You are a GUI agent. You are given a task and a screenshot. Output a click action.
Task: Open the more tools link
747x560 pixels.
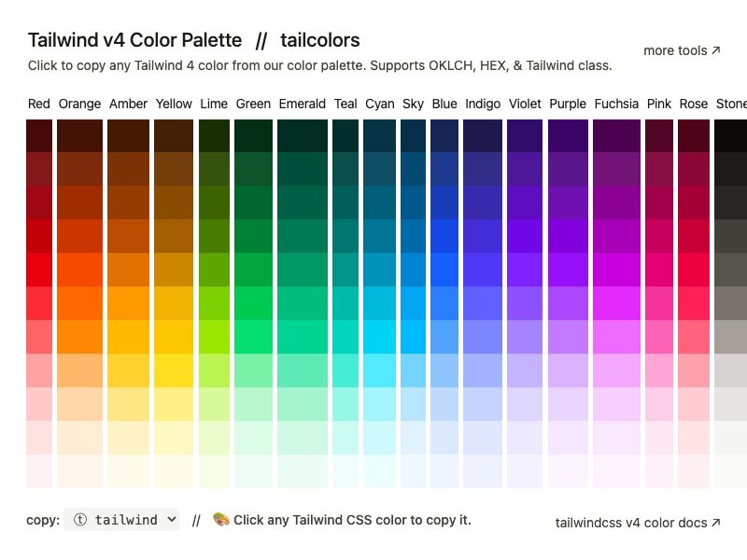[681, 50]
